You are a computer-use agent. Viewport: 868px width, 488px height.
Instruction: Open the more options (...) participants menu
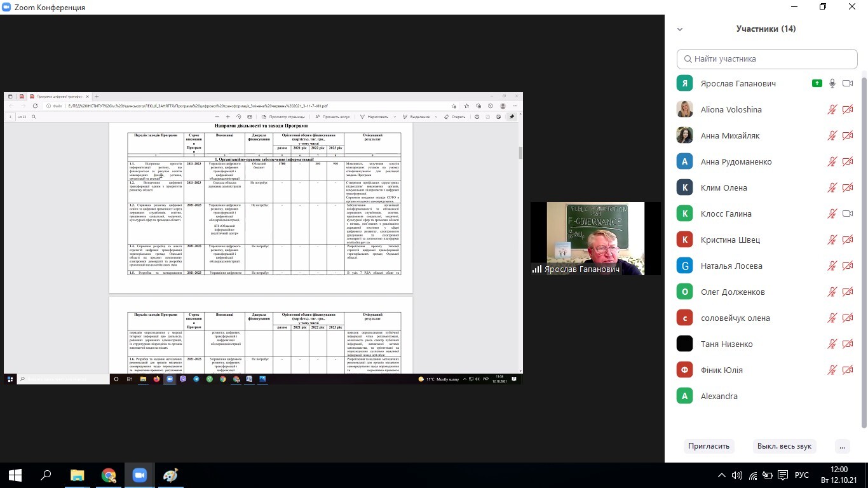click(842, 446)
